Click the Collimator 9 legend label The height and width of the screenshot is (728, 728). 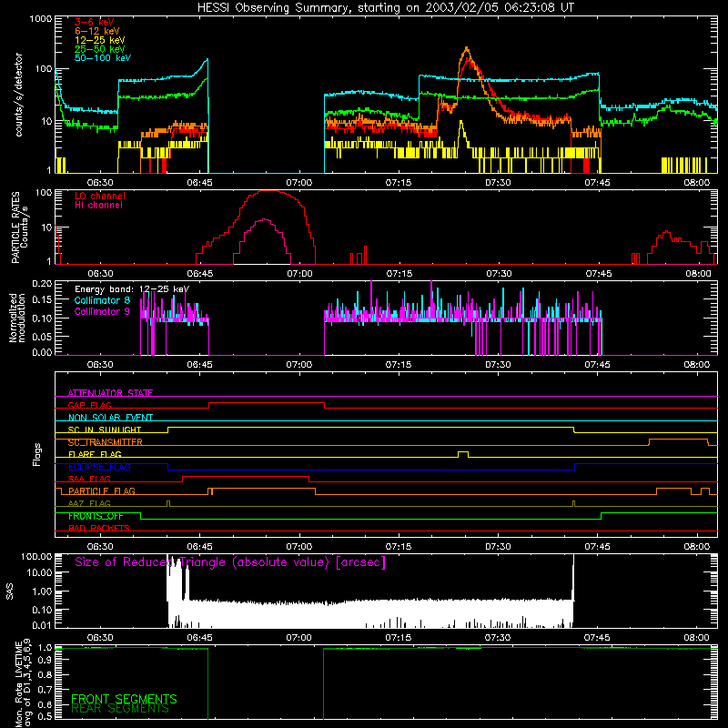(102, 311)
